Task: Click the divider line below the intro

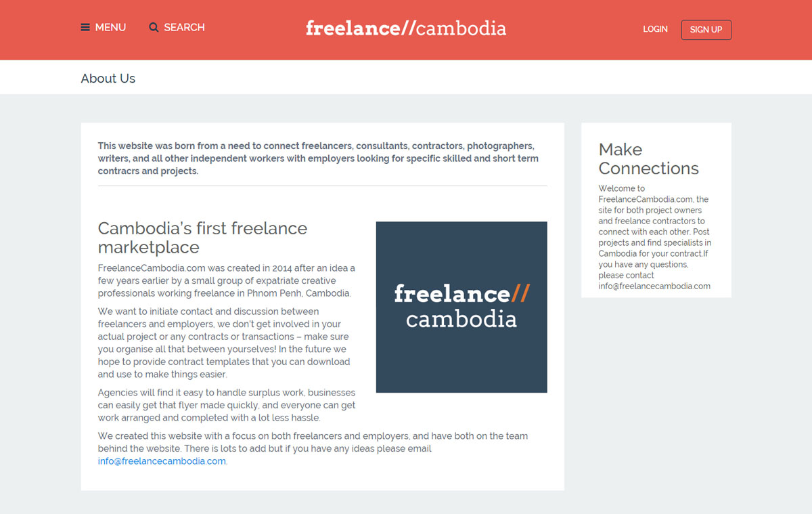Action: [322, 186]
